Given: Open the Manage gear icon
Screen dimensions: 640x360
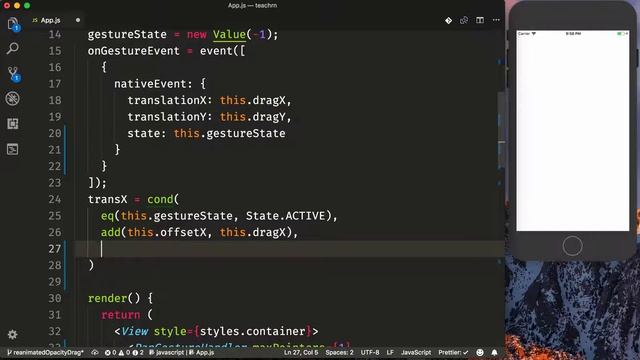Looking at the screenshot, I should pos(13,334).
